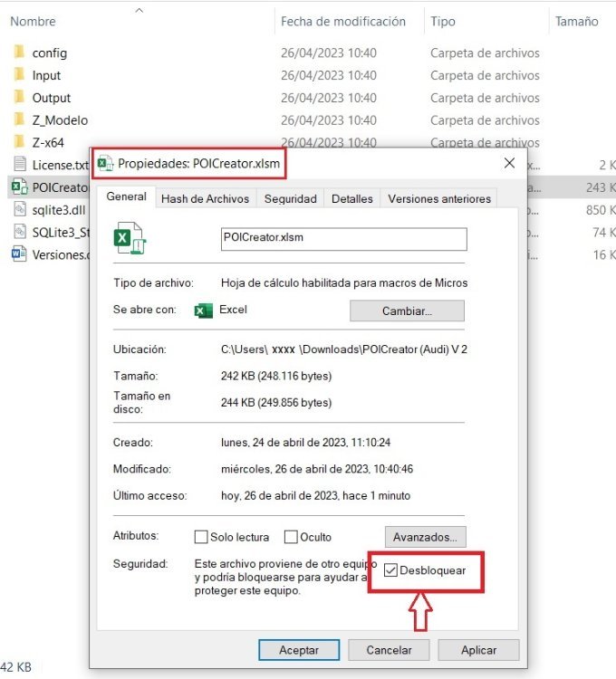
Task: Uncheck the Desbloquear checkbox
Action: [390, 570]
